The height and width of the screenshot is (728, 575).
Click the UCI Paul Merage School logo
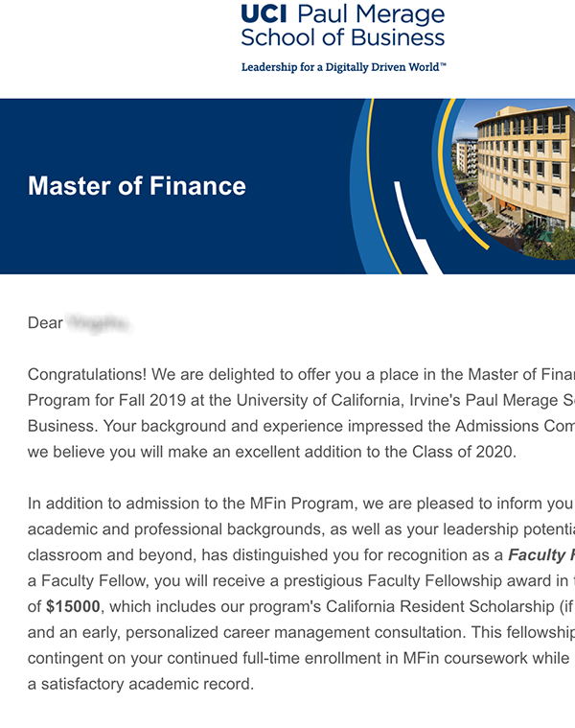[343, 27]
